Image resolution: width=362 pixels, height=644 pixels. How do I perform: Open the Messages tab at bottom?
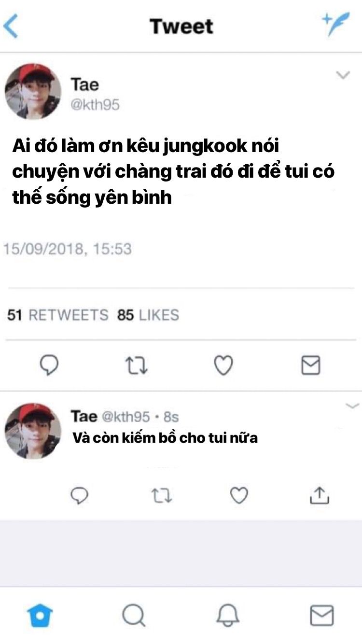point(321,616)
